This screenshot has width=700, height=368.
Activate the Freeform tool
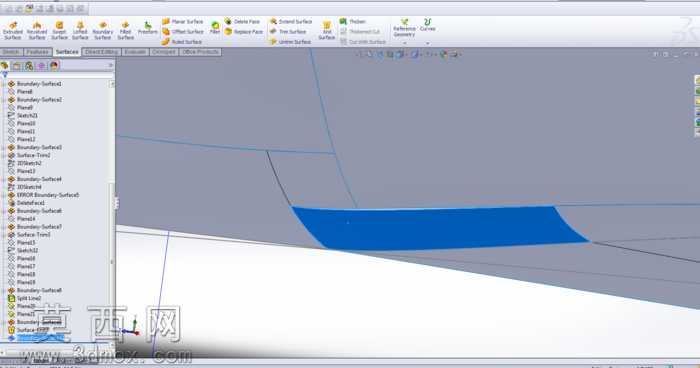[147, 28]
